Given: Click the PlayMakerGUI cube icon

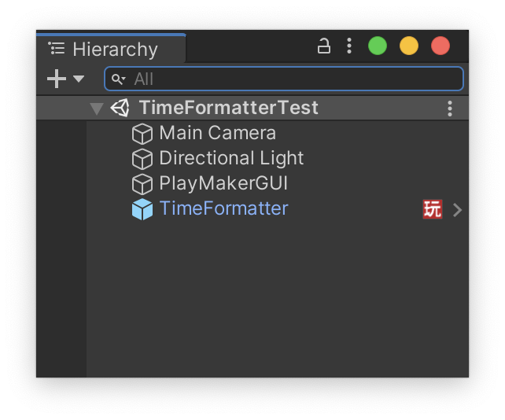Looking at the screenshot, I should coord(142,184).
